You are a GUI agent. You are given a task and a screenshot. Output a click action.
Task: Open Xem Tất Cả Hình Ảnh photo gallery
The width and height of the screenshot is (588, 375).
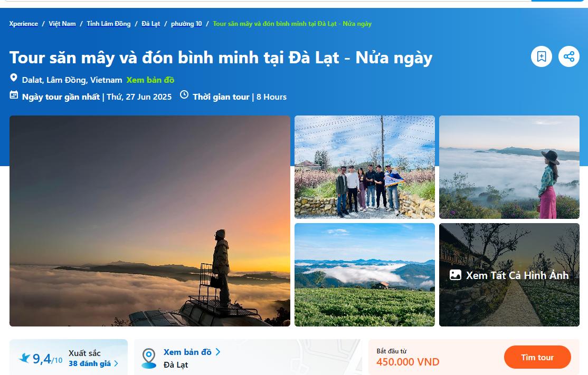pos(509,275)
